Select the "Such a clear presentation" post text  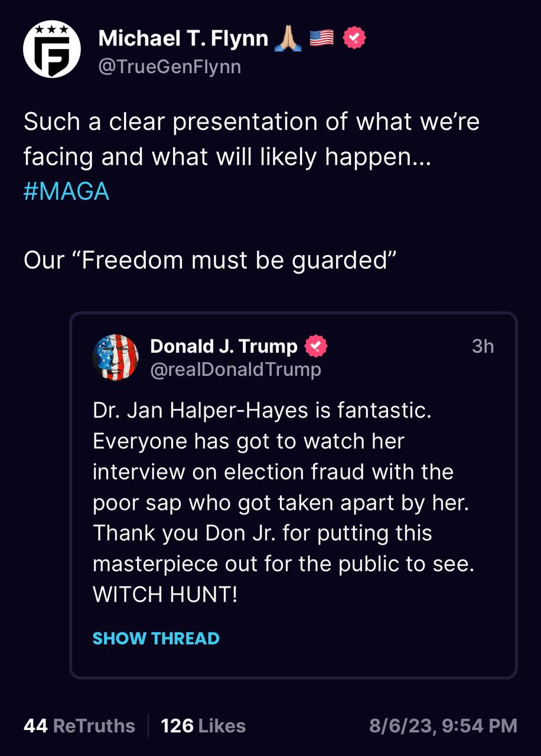click(252, 139)
